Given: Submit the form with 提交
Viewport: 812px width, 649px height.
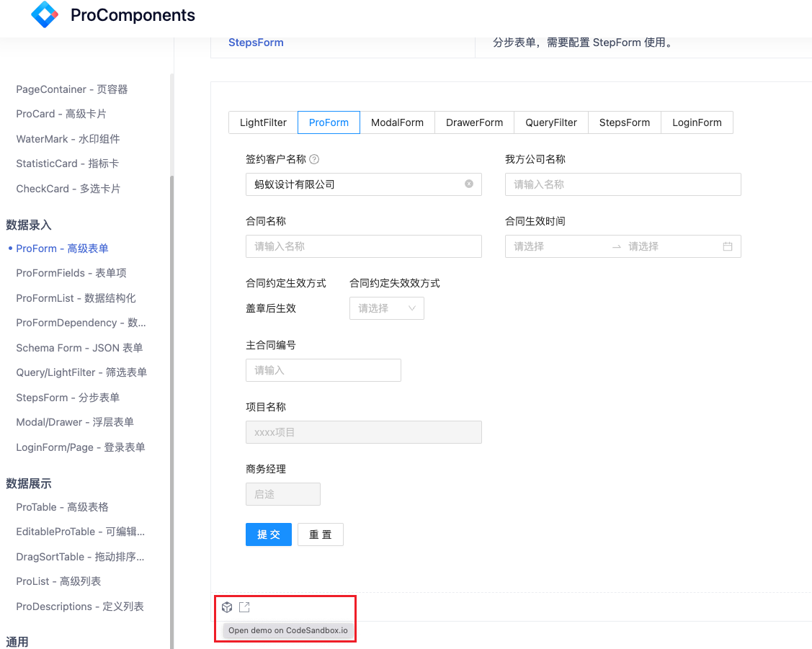Looking at the screenshot, I should tap(268, 534).
